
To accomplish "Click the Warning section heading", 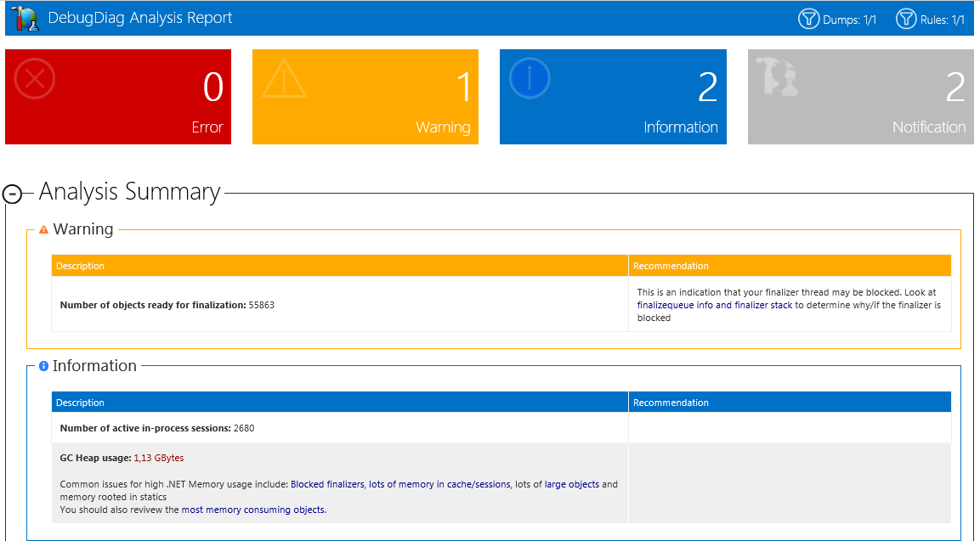I will 83,229.
